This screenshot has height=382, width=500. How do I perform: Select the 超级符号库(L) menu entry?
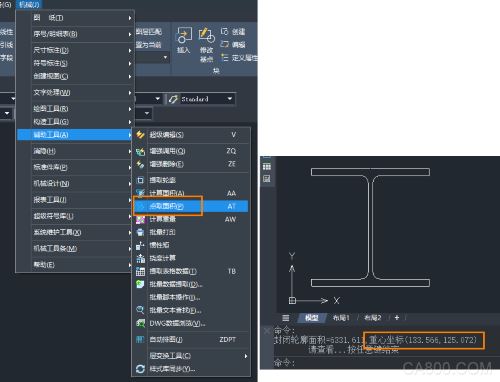[74, 216]
